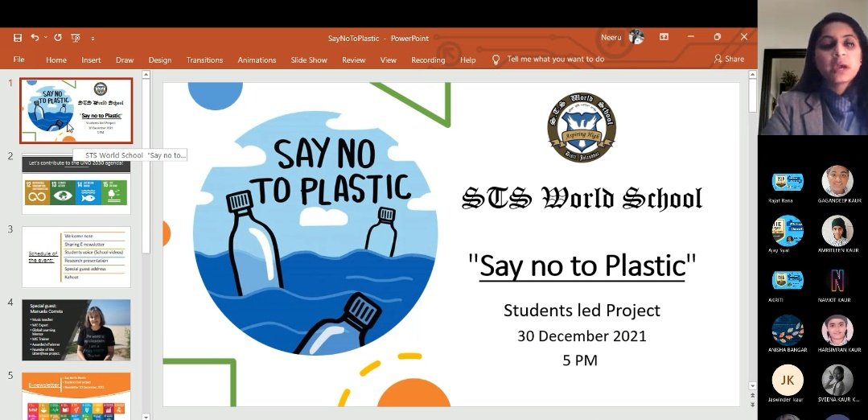The width and height of the screenshot is (868, 420).
Task: Click the lightbulb Tell me icon
Action: click(x=496, y=60)
